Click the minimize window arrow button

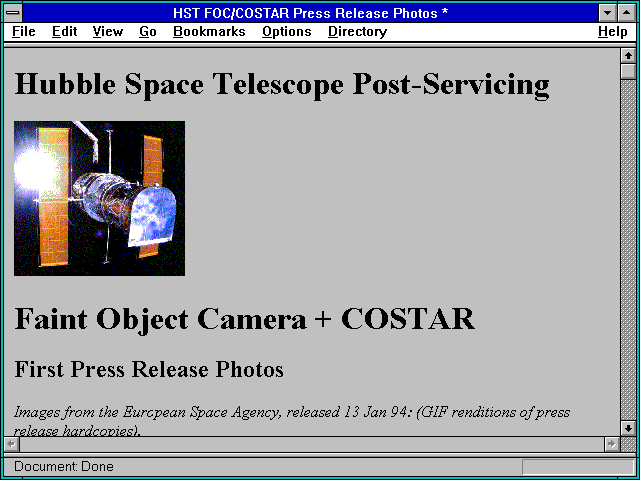click(x=607, y=13)
